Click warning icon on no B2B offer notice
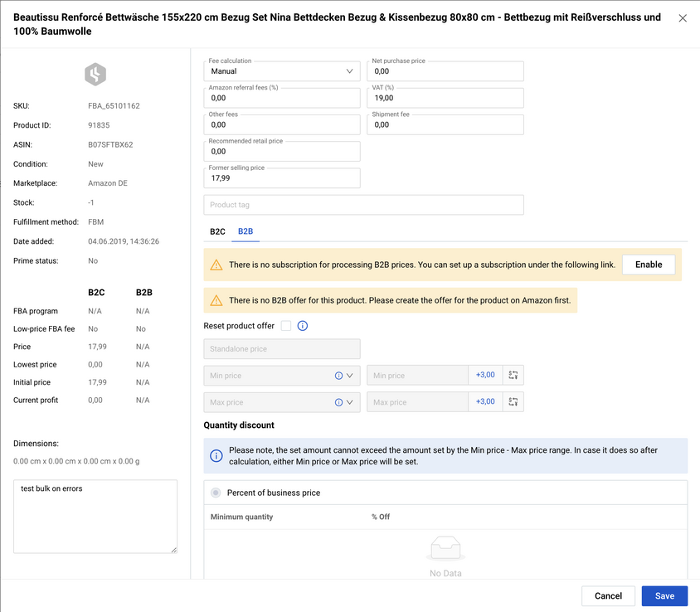 (x=216, y=300)
